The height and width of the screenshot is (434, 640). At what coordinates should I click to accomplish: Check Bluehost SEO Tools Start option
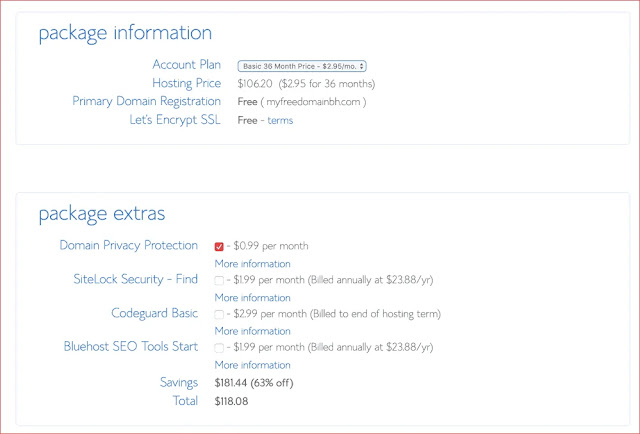pos(219,347)
